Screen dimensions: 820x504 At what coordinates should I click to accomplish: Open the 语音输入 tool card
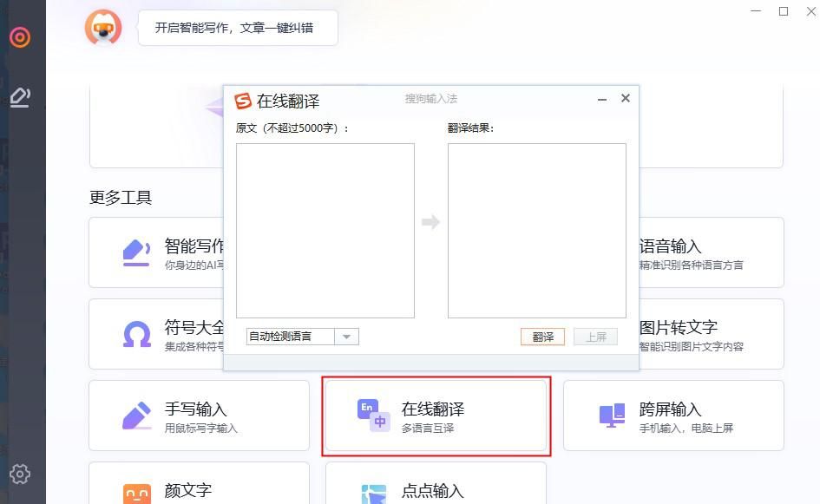coord(712,252)
